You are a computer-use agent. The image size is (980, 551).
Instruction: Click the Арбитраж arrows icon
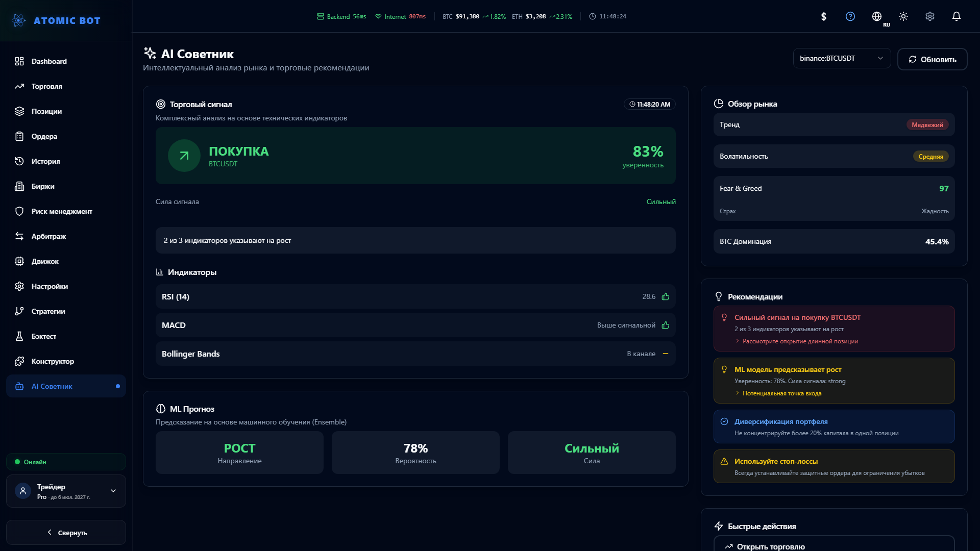[19, 236]
